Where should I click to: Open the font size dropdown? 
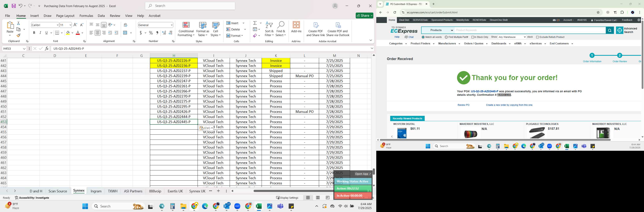point(70,25)
